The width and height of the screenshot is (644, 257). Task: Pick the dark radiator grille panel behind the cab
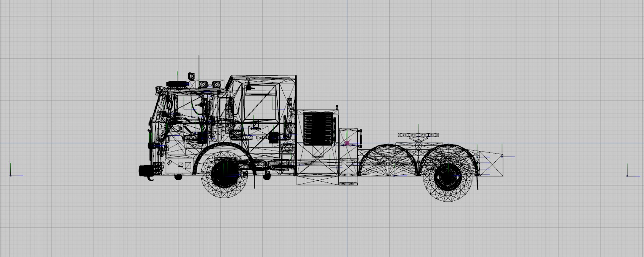[x=318, y=129]
